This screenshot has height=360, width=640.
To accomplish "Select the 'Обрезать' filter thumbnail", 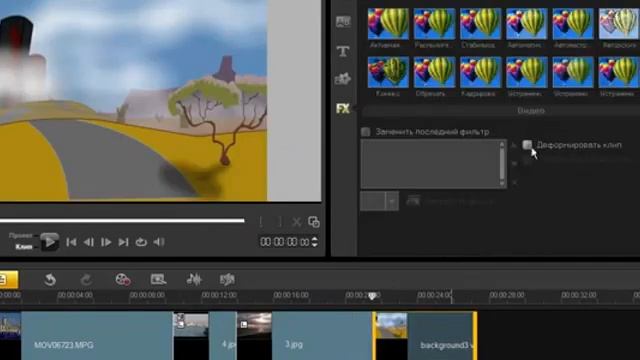I will [434, 72].
